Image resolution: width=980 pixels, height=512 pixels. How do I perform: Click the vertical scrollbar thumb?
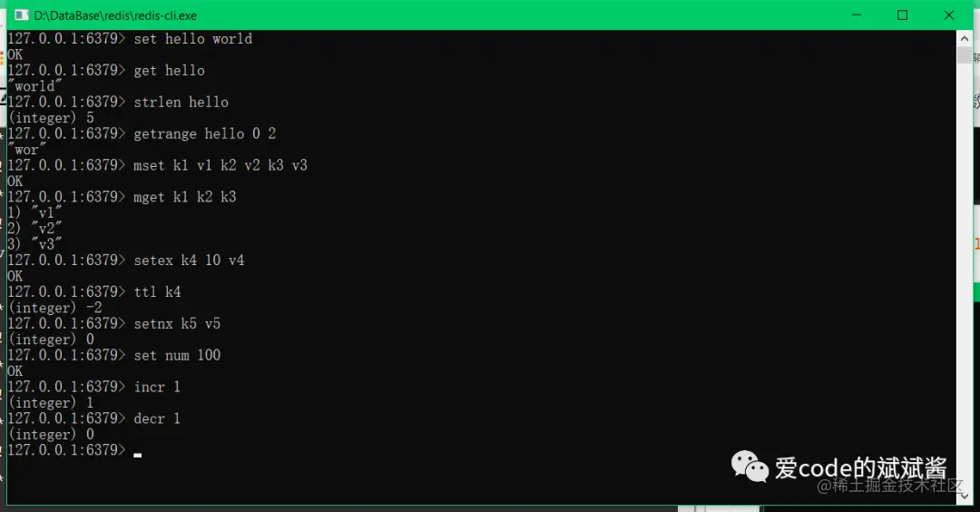(x=964, y=55)
